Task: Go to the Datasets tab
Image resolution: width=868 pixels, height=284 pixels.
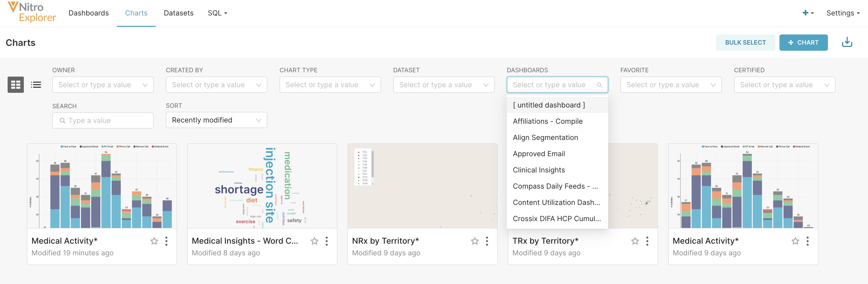Action: coord(178,13)
